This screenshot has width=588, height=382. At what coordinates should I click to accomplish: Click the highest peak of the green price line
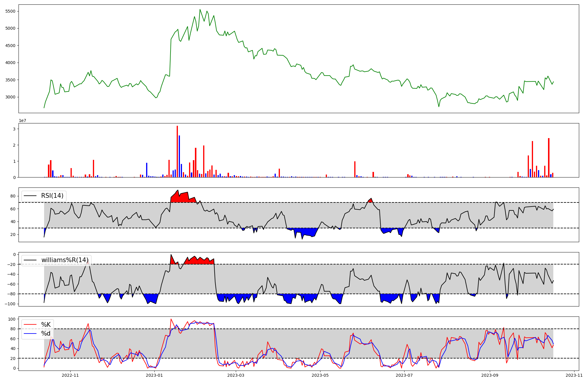coord(200,9)
